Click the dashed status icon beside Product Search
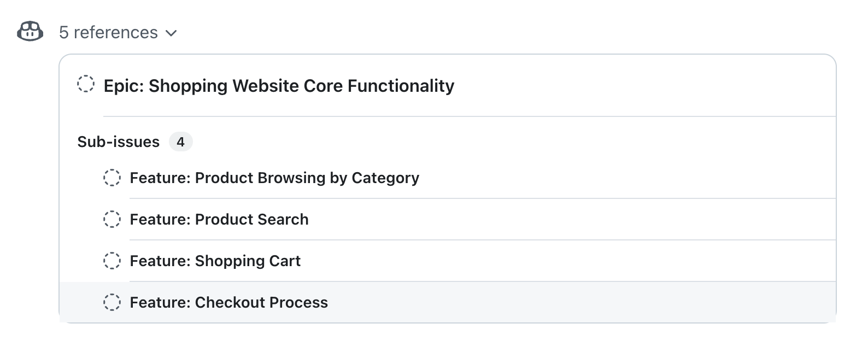This screenshot has width=868, height=341. click(112, 219)
